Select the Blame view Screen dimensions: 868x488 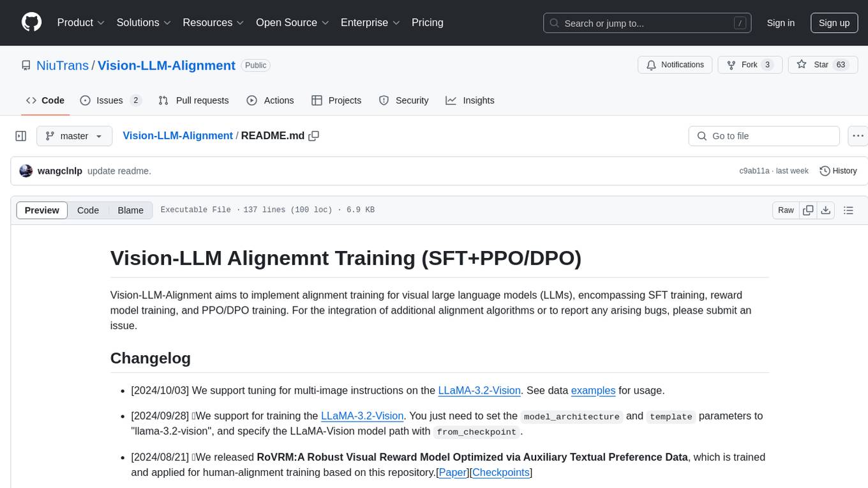pos(131,210)
